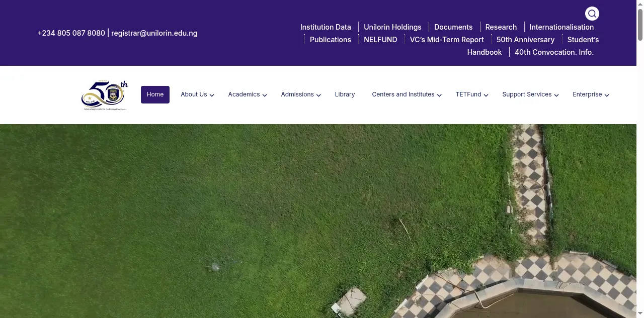Expand the Support Services chevron
The width and height of the screenshot is (644, 318).
[556, 95]
